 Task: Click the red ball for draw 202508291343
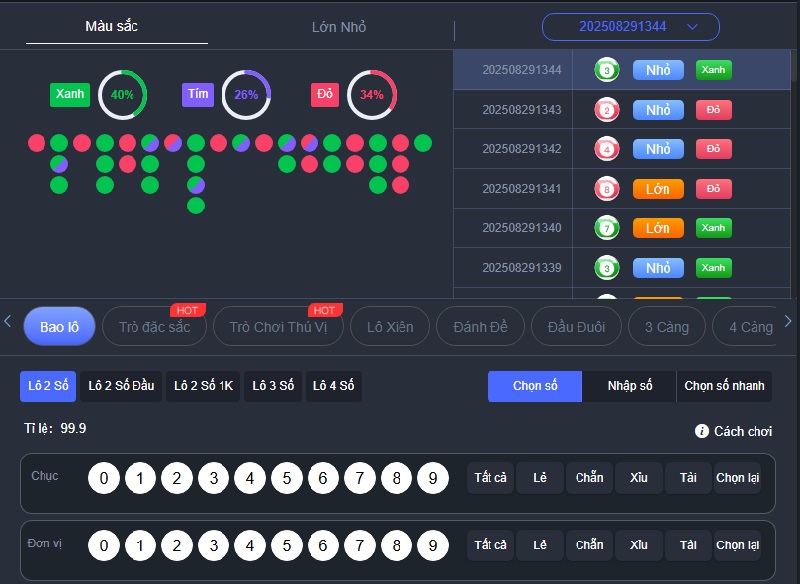[x=606, y=110]
